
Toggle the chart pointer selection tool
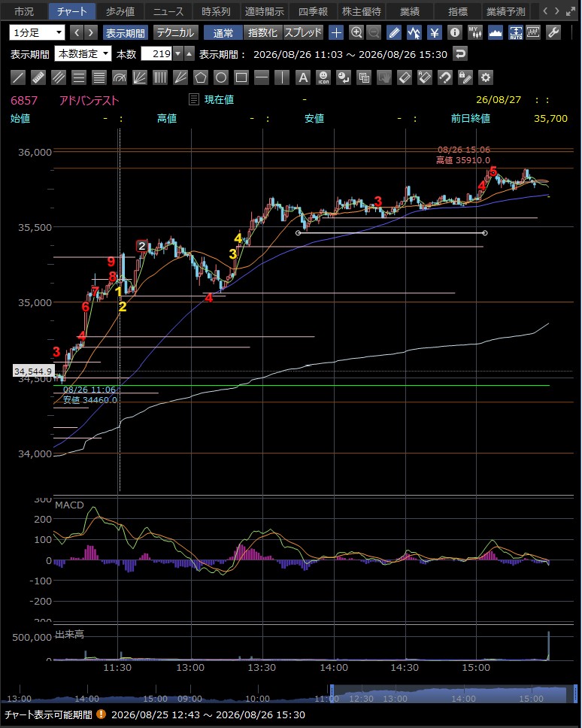pyautogui.click(x=414, y=32)
